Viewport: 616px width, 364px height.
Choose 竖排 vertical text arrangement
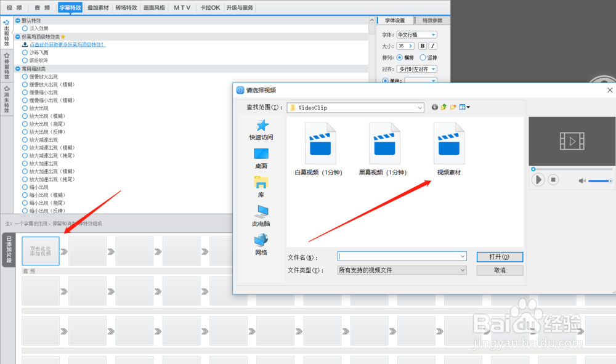[x=423, y=57]
